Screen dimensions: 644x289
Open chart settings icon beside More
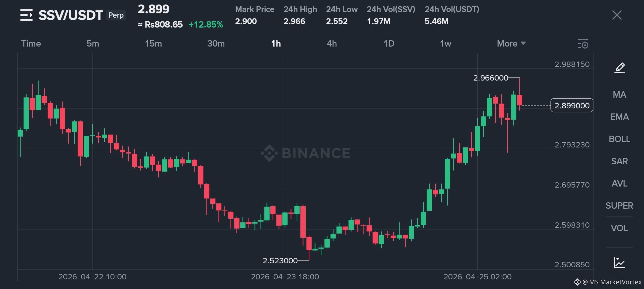[583, 44]
